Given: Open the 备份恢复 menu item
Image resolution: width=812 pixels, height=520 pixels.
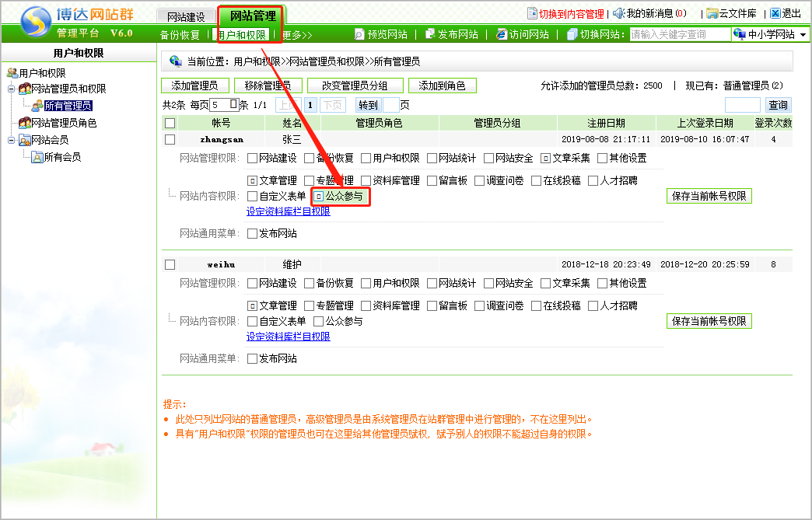Looking at the screenshot, I should coord(180,35).
